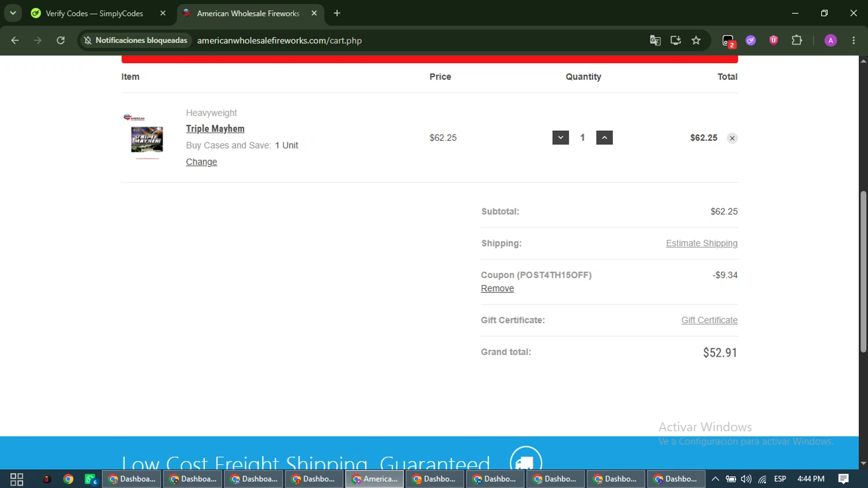The image size is (868, 488).
Task: Open the Windows notification center
Action: point(844,479)
